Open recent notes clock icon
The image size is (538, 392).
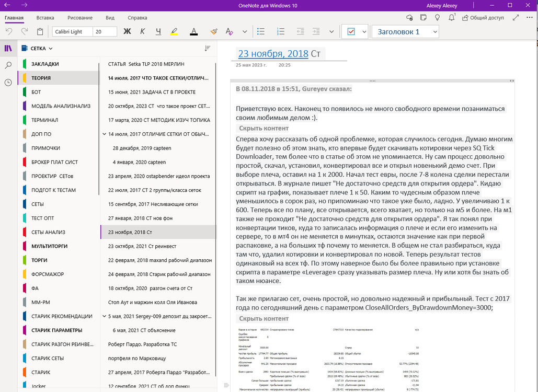(8, 82)
